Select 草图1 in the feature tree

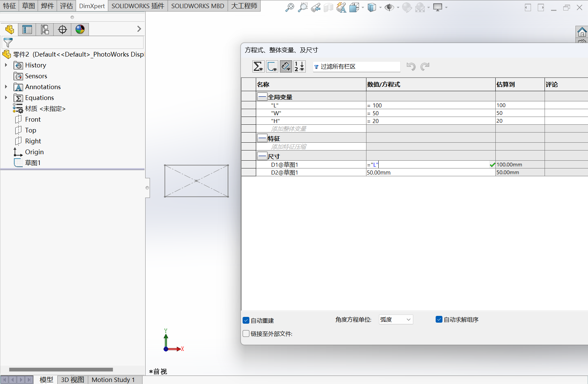tap(33, 163)
